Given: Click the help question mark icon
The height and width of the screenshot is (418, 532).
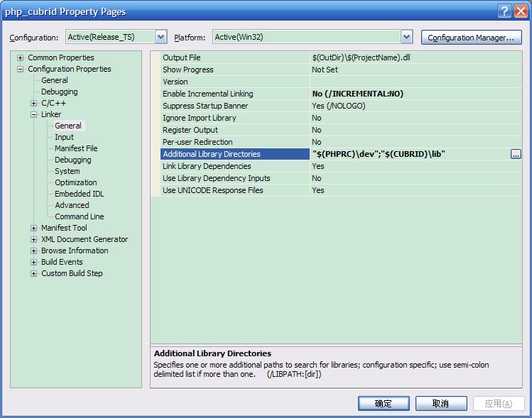Looking at the screenshot, I should tap(504, 11).
